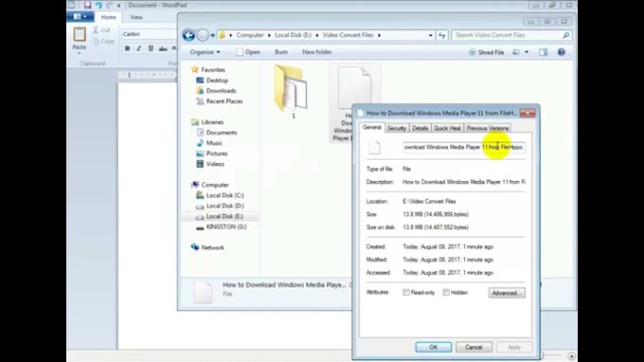Click Cancel in Properties dialog

click(474, 347)
